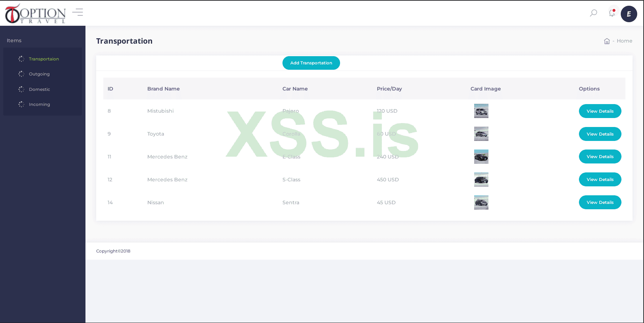Select the S-Class car name cell
The width and height of the screenshot is (644, 323).
[x=291, y=180]
